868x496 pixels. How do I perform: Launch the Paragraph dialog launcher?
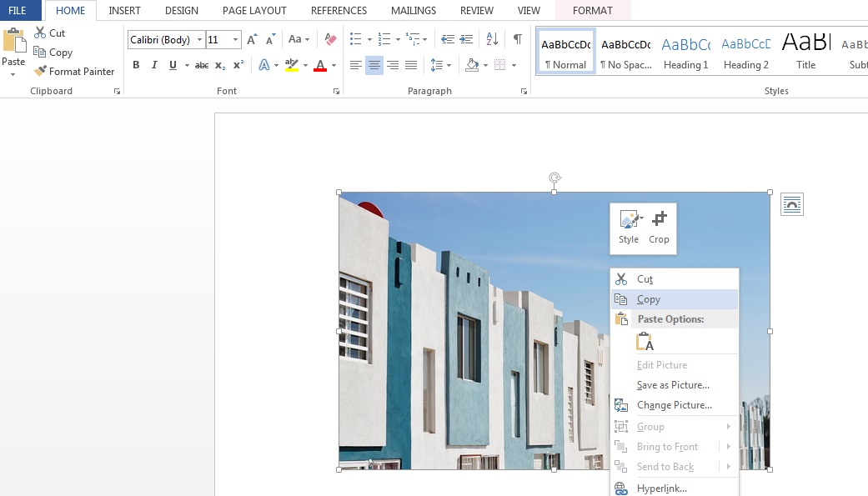coord(524,92)
